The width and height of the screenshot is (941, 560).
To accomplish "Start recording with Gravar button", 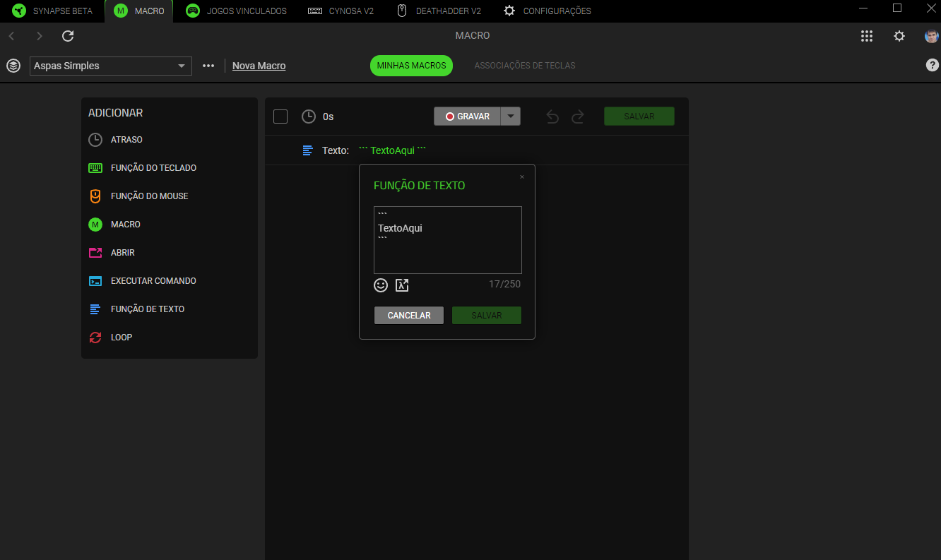I will tap(467, 117).
